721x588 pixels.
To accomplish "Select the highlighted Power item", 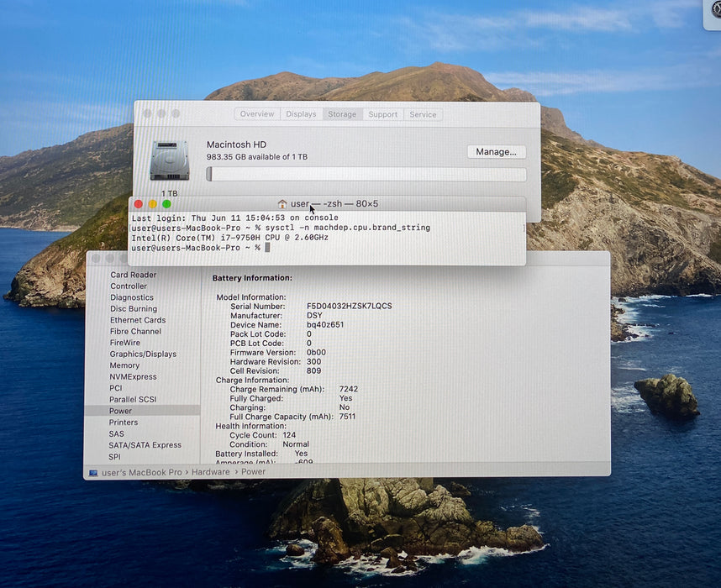I will 142,411.
